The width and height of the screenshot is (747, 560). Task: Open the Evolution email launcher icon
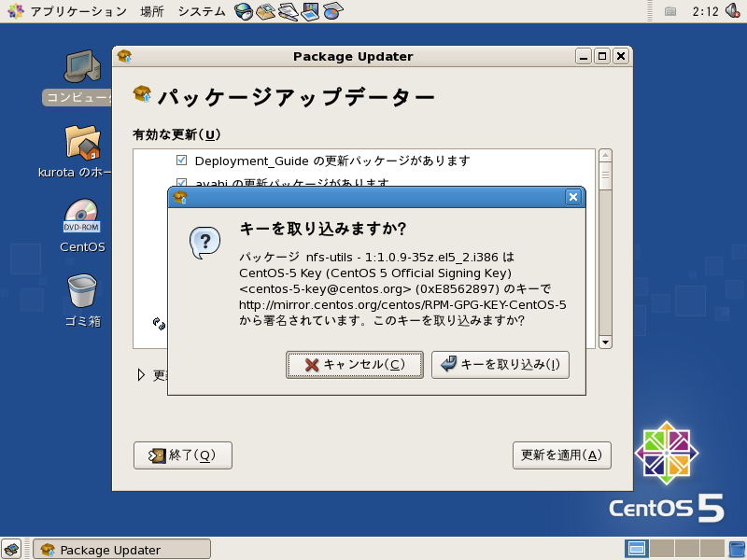(x=266, y=11)
